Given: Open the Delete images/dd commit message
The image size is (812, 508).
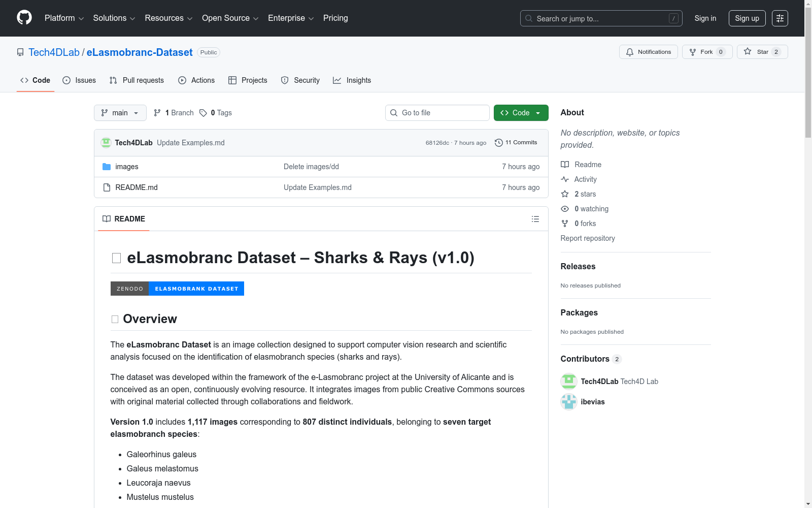Looking at the screenshot, I should [x=311, y=167].
